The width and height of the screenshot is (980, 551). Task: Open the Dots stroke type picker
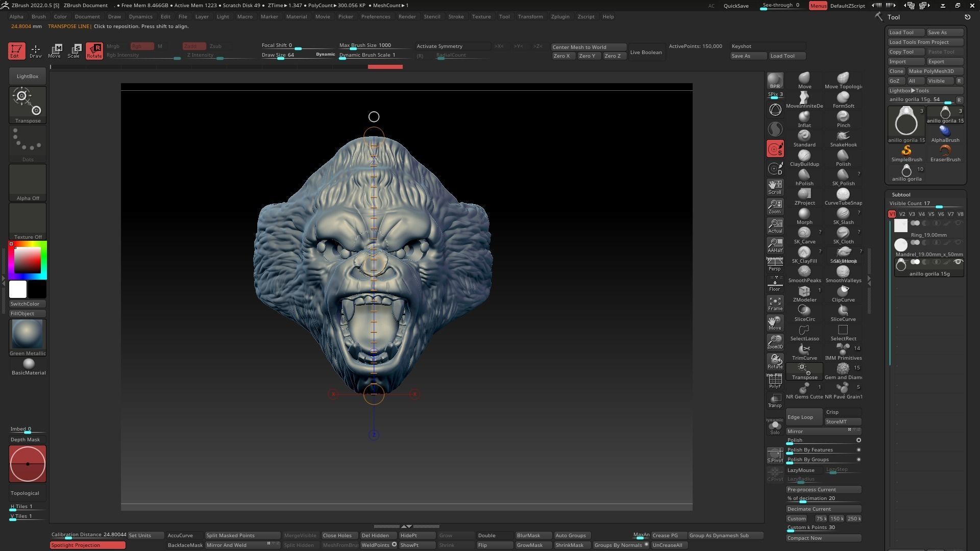[x=28, y=144]
